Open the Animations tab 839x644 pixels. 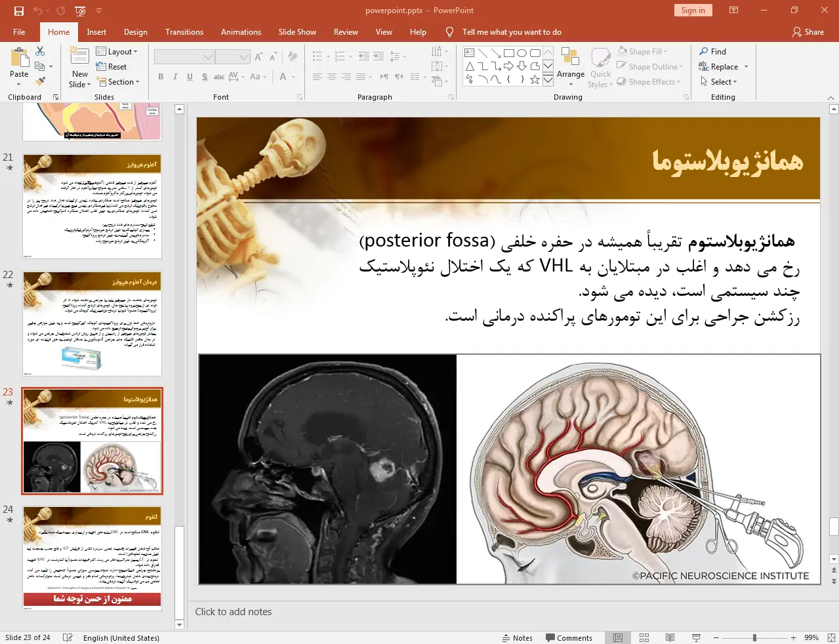[x=241, y=32]
